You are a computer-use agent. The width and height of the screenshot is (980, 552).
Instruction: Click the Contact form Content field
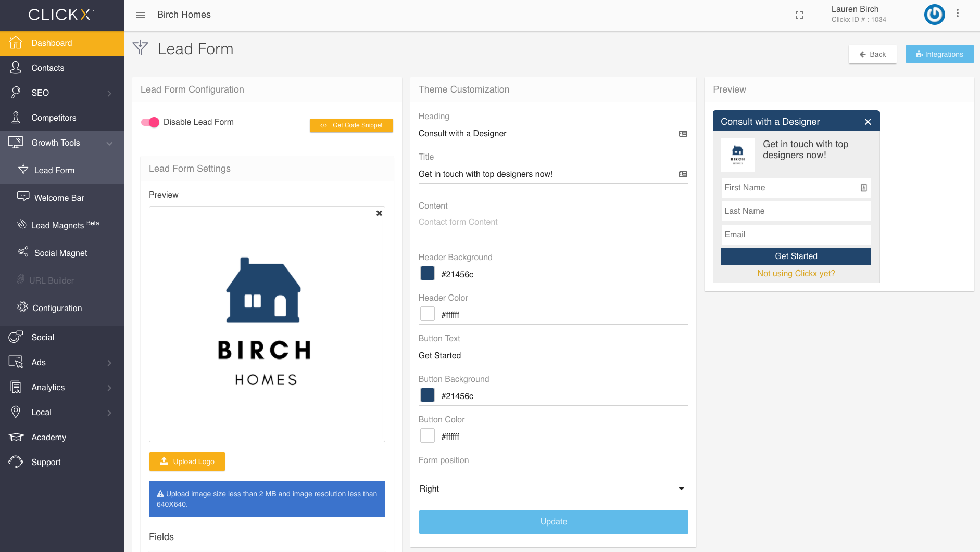[x=553, y=228]
